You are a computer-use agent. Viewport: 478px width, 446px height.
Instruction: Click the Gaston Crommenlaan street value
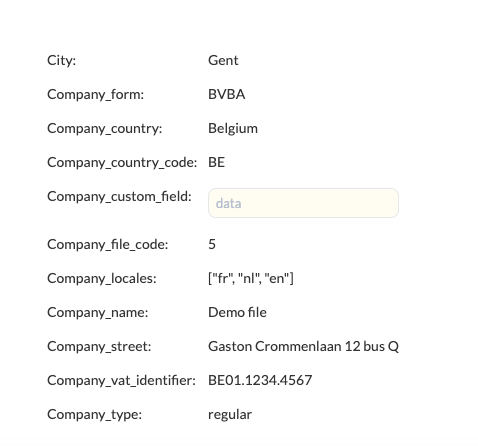click(303, 347)
